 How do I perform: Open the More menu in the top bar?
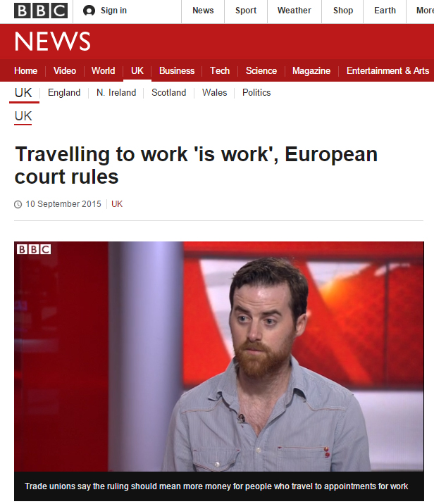click(x=425, y=11)
